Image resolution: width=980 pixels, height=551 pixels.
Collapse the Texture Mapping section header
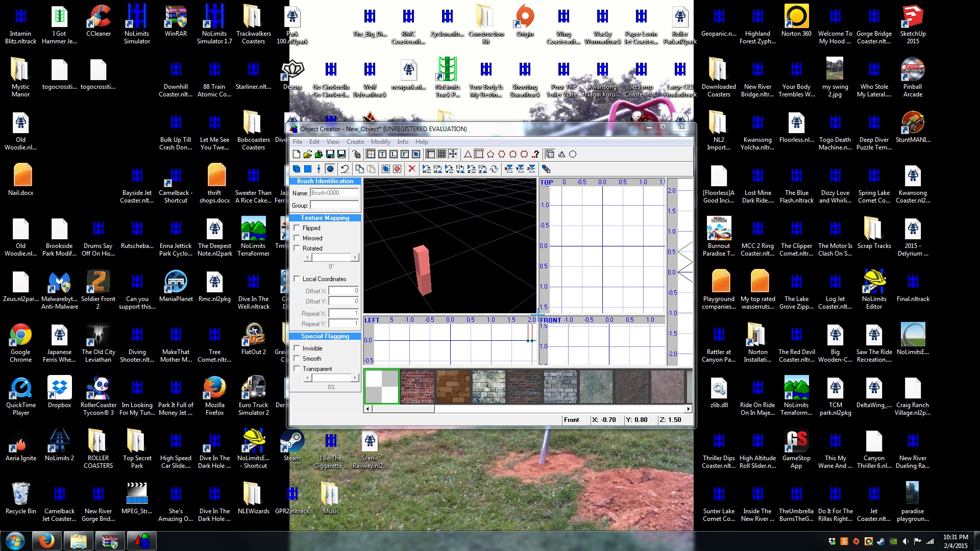click(325, 218)
